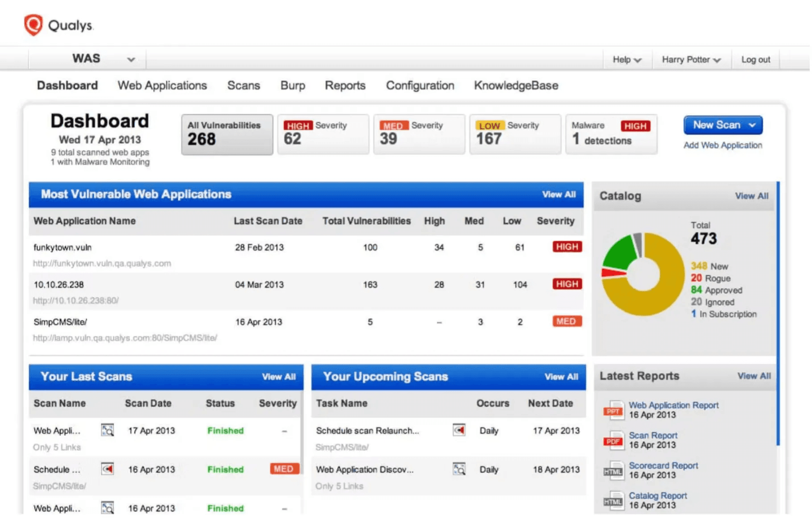Image resolution: width=812 pixels, height=523 pixels.
Task: Select All Vulnerabilities 268 tile
Action: click(x=228, y=135)
